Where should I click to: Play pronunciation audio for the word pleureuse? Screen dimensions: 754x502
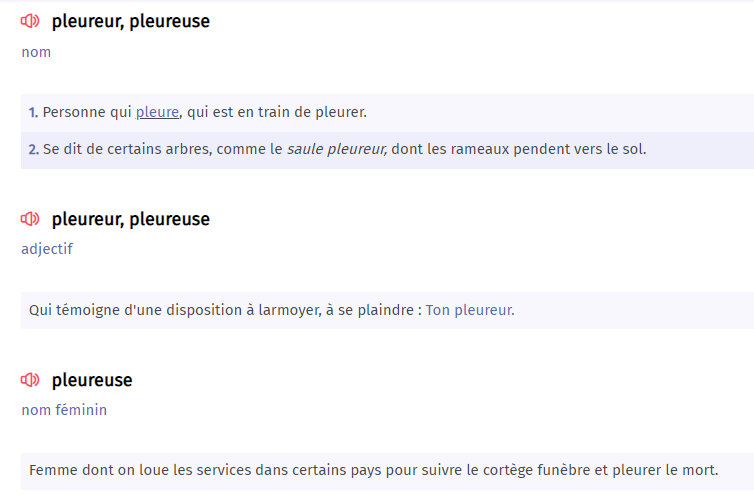click(30, 380)
